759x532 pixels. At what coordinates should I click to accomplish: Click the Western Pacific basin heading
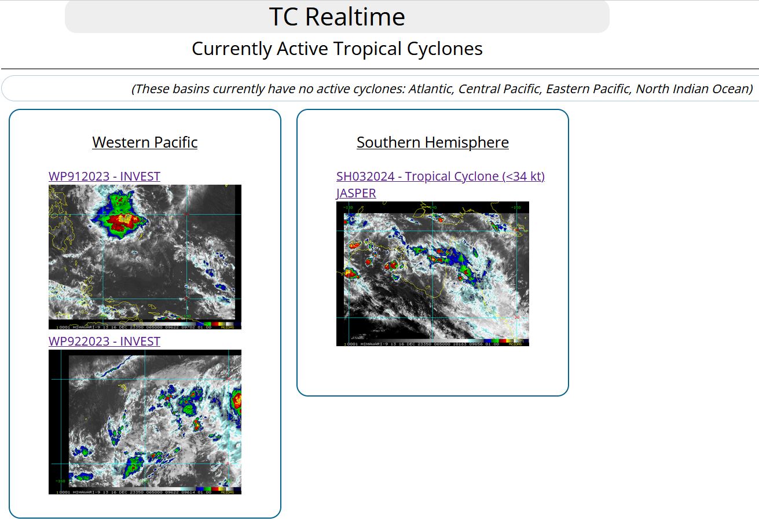pos(145,142)
